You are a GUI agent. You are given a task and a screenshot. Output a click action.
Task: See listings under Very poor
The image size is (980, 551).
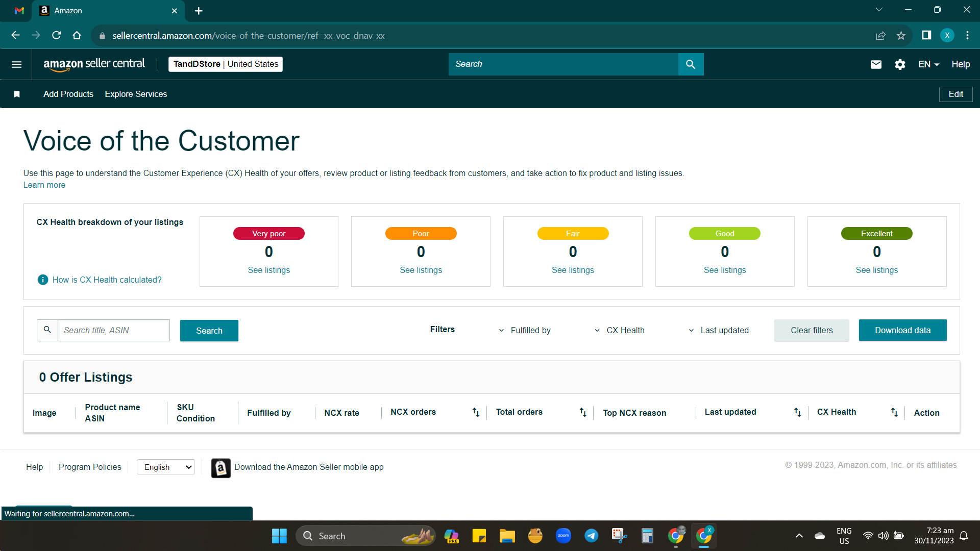point(269,270)
